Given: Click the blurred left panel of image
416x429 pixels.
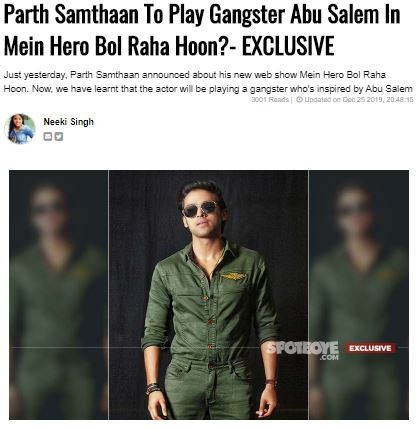Looking at the screenshot, I should [59, 295].
